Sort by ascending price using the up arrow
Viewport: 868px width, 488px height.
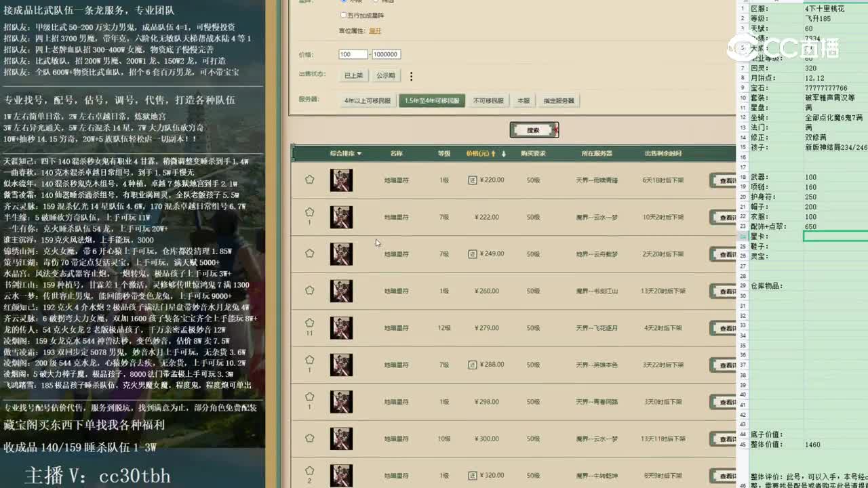493,154
